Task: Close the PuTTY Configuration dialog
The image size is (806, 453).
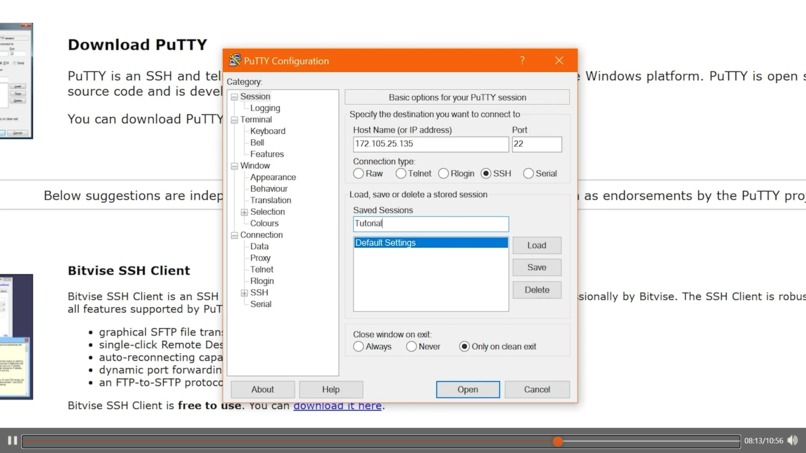Action: point(559,60)
